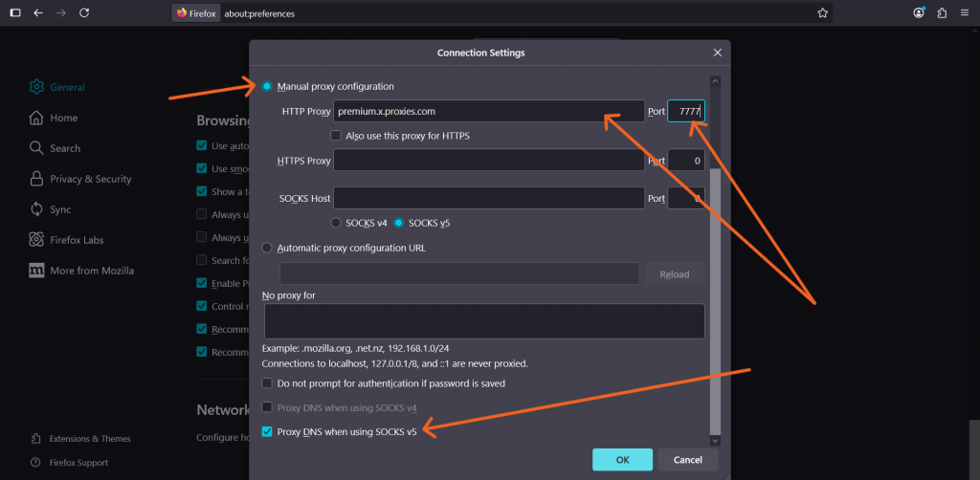Image resolution: width=980 pixels, height=480 pixels.
Task: Open the hamburger application menu
Action: click(x=965, y=13)
